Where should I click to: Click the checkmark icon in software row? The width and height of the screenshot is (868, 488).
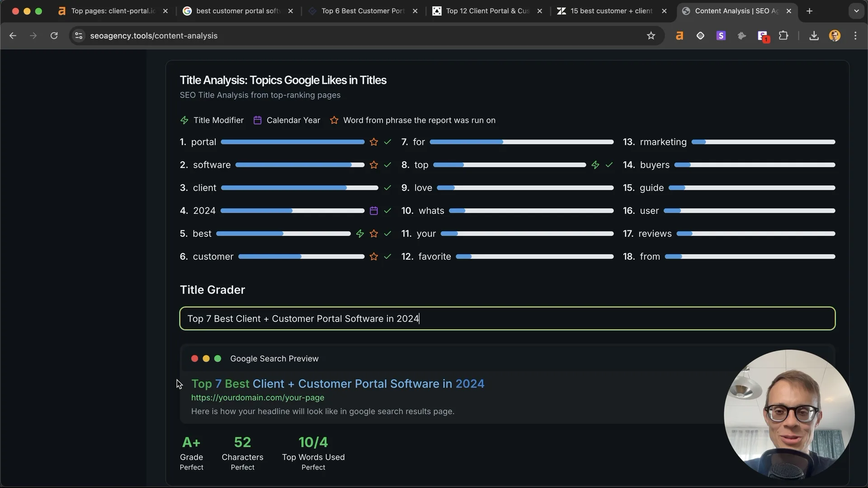(x=387, y=165)
